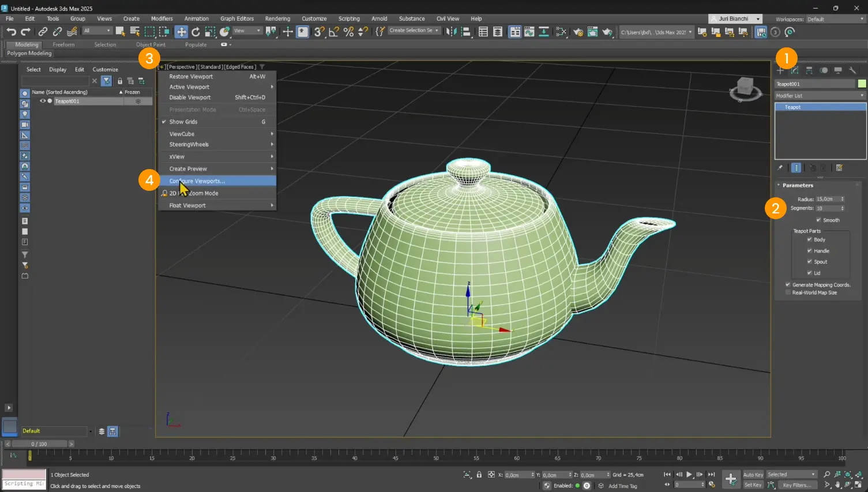This screenshot has height=492, width=868.
Task: Click the Segments spinner arrows
Action: point(842,208)
